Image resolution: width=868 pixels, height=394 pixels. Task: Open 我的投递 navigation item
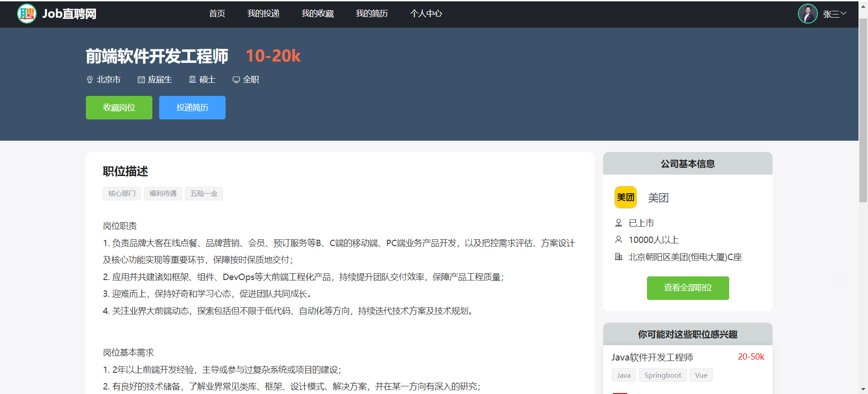click(x=264, y=14)
